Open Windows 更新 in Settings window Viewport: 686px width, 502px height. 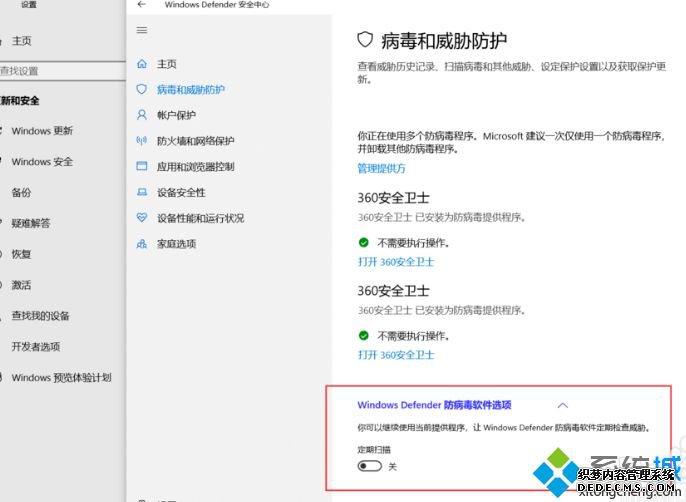point(42,131)
